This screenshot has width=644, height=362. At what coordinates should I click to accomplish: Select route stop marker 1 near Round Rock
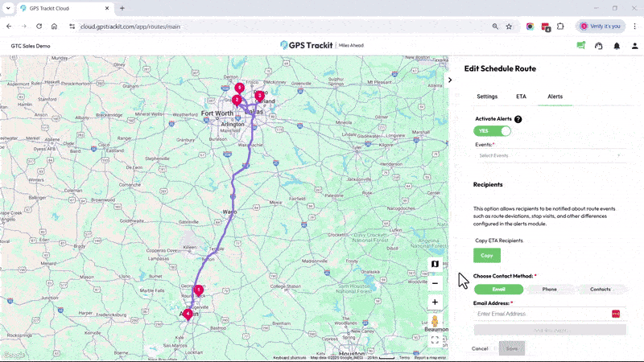point(198,290)
